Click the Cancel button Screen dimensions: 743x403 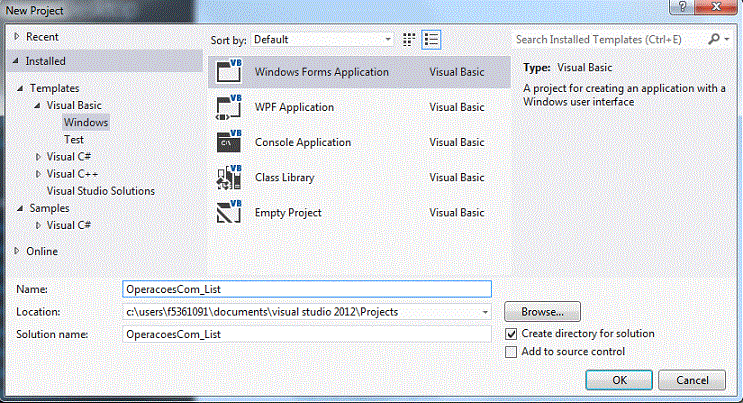(692, 380)
